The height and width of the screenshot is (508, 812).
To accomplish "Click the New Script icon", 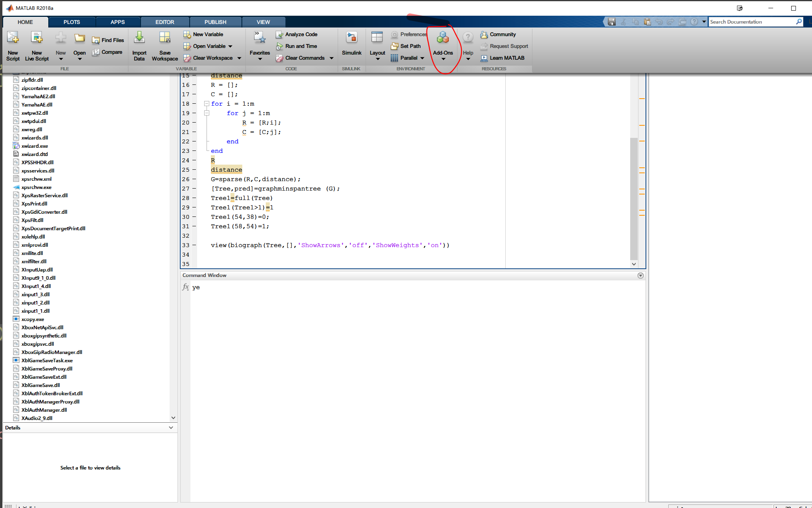I will pyautogui.click(x=13, y=38).
